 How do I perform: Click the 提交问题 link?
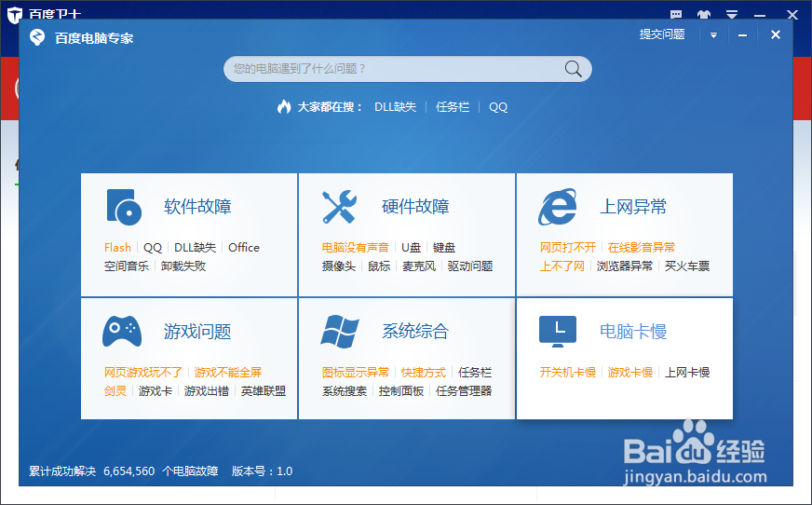pos(662,34)
